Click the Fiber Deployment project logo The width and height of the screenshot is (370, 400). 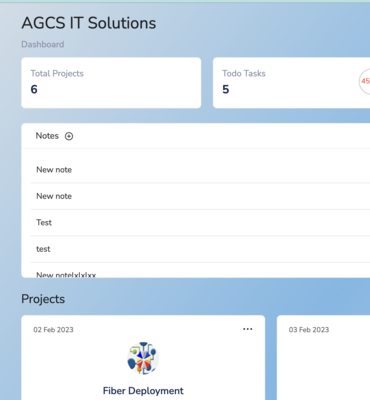point(143,358)
